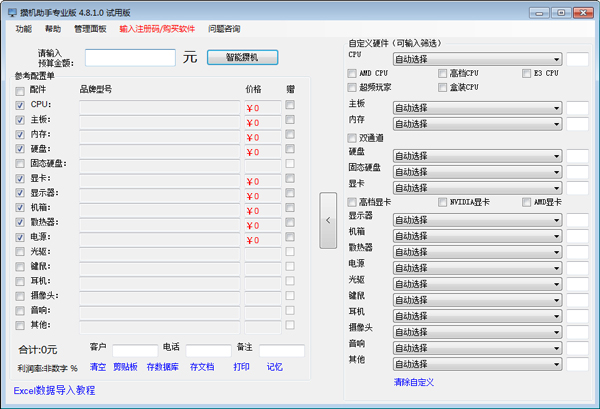Open the 问题咨询 menu
This screenshot has width=600, height=409.
(224, 29)
